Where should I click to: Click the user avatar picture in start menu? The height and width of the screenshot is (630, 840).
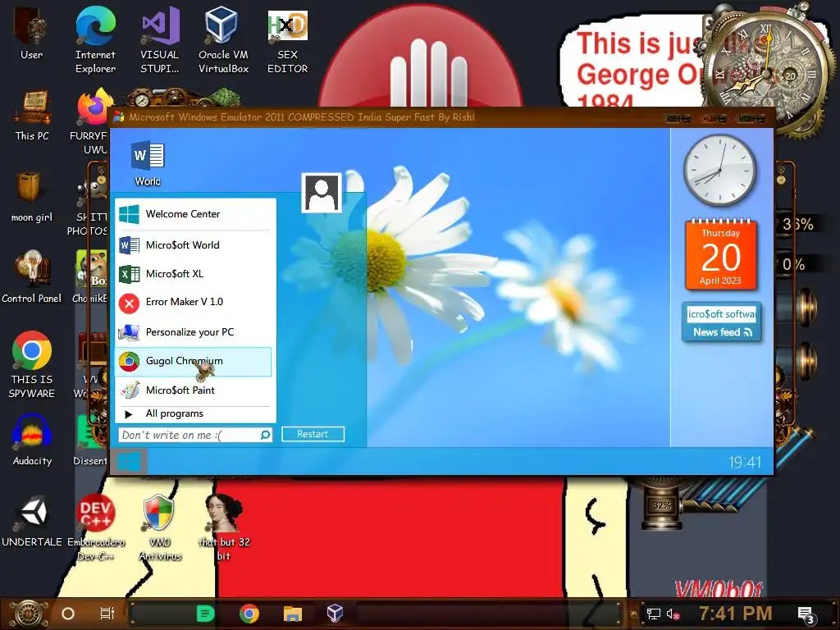point(322,193)
